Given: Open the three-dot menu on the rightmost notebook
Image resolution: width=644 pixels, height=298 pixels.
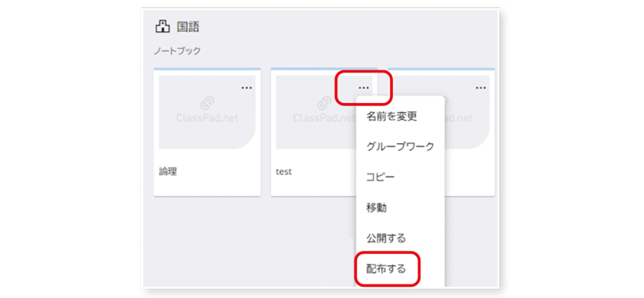Looking at the screenshot, I should coord(481,88).
